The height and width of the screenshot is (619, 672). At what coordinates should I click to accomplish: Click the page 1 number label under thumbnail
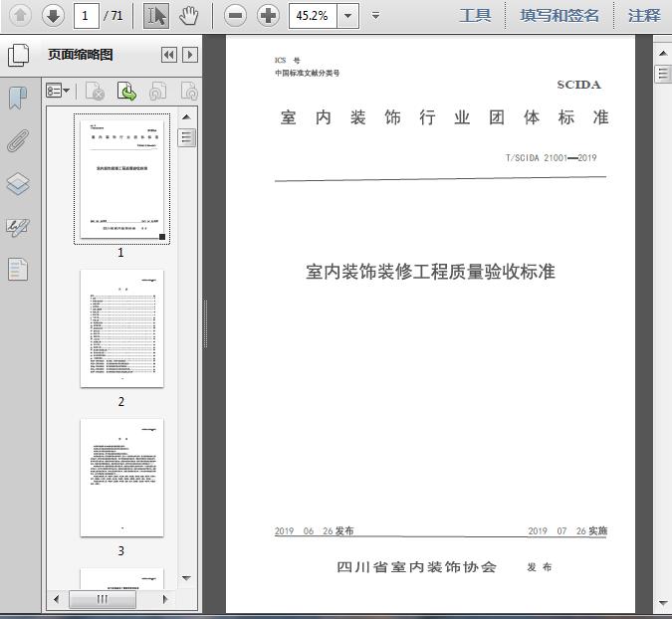[x=120, y=253]
